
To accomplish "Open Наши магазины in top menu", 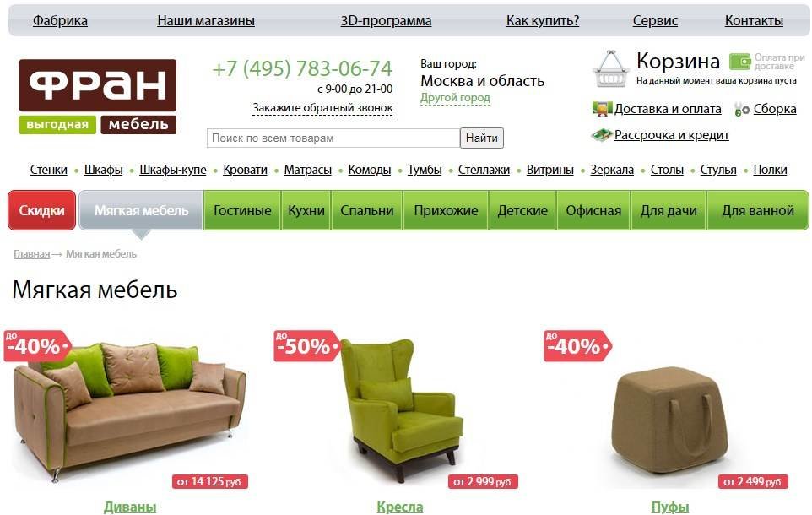I will (206, 21).
